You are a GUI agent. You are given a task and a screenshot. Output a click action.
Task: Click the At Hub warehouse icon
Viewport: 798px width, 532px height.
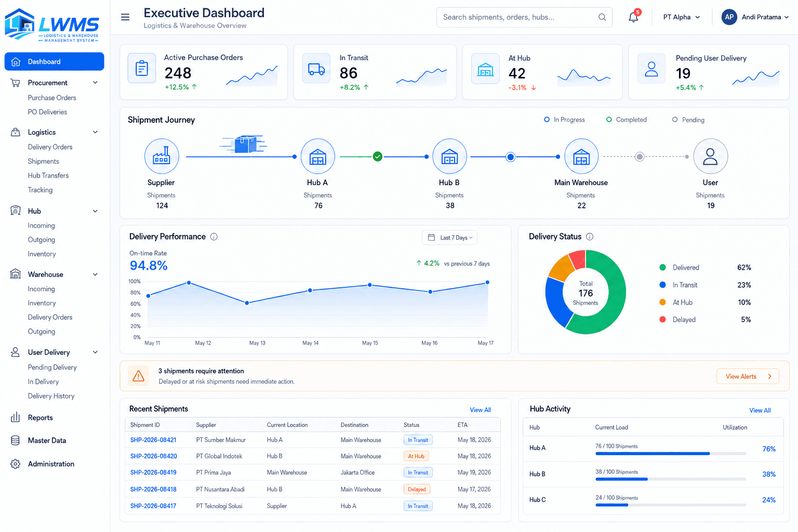[x=485, y=69]
